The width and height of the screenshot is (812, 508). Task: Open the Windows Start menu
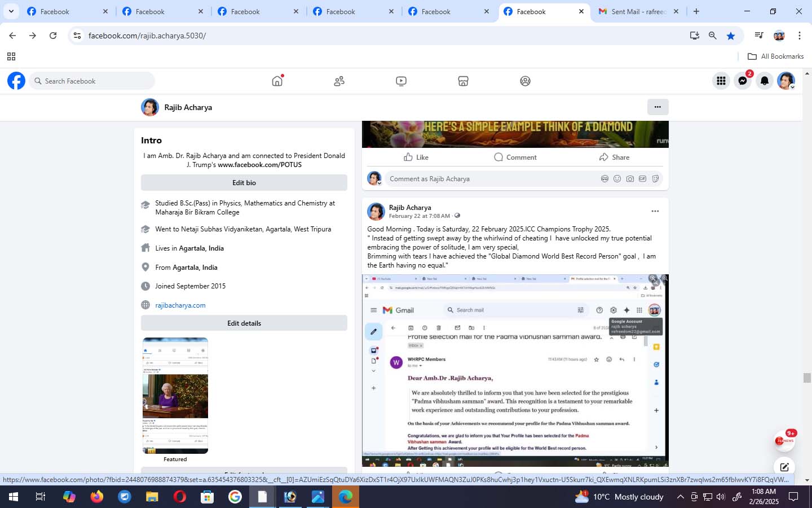tap(14, 497)
